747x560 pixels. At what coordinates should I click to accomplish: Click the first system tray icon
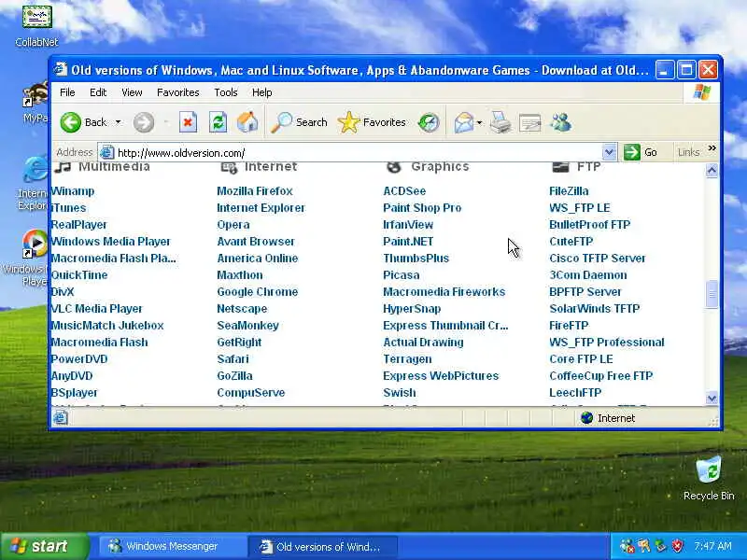tap(627, 546)
